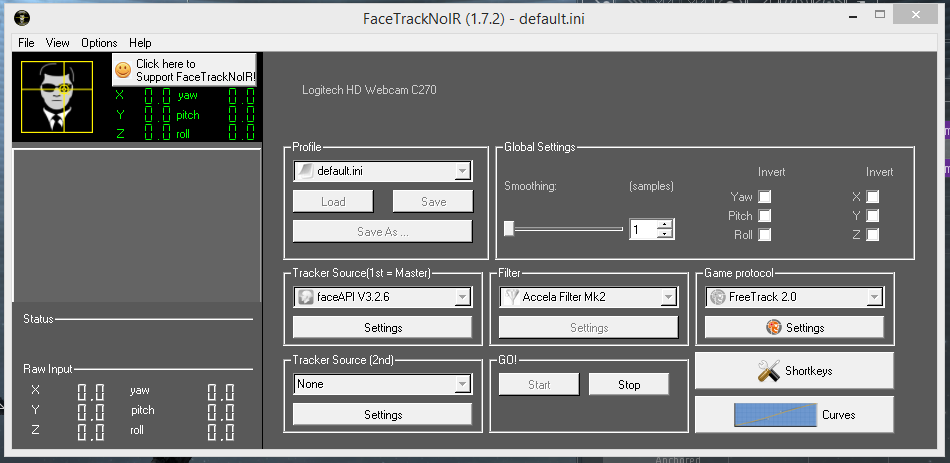The width and height of the screenshot is (950, 463).
Task: Click the Logitech HD Webcam C270 label
Action: pyautogui.click(x=369, y=90)
